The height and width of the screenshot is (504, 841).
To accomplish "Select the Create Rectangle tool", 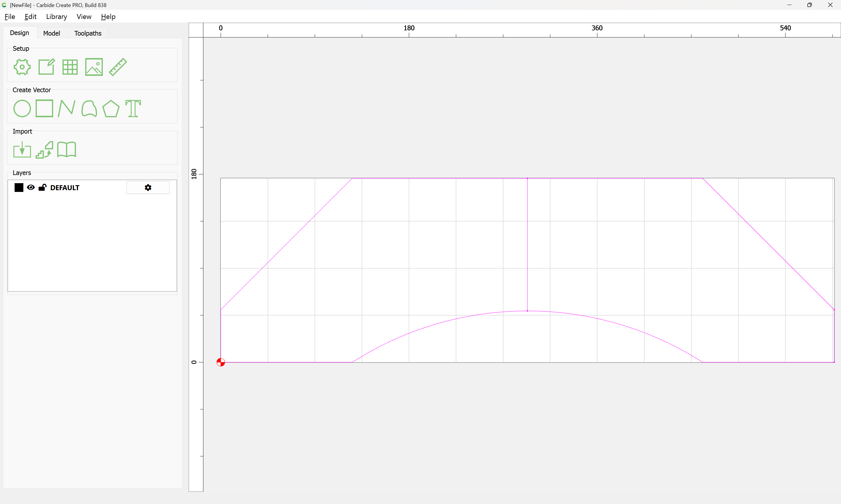I will (44, 108).
